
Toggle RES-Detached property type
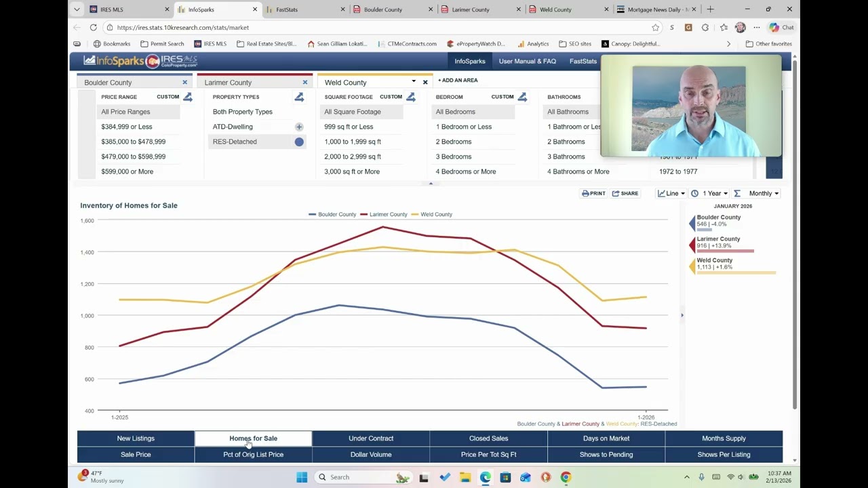(299, 142)
